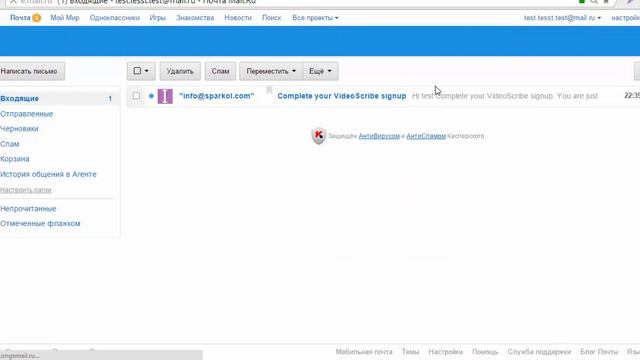The height and width of the screenshot is (360, 640).
Task: Expand the Переместить dropdown
Action: point(271,71)
